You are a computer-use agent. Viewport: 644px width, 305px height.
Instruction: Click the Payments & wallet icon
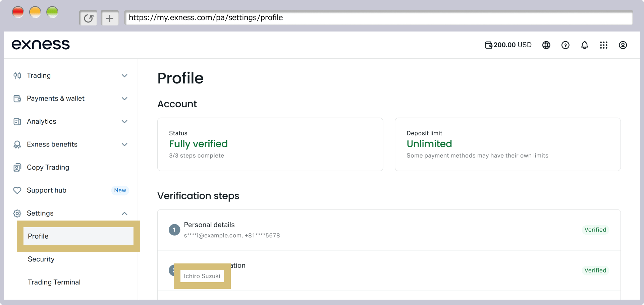coord(17,99)
